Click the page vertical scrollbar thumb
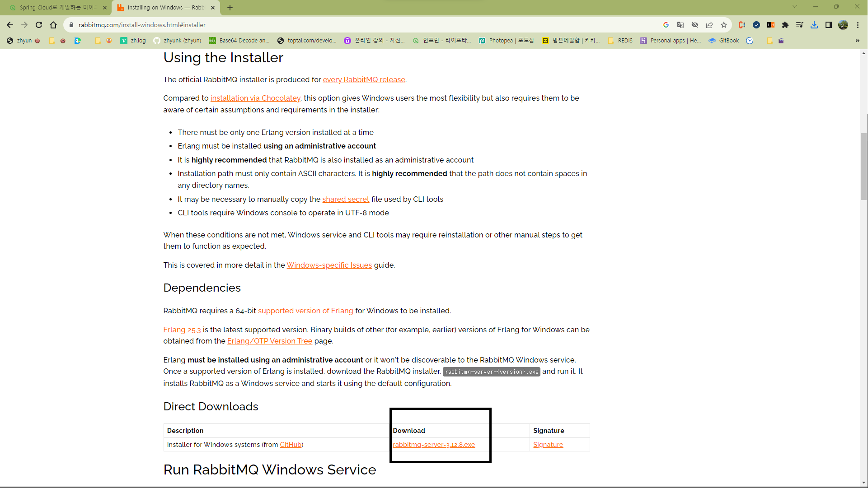Screen dimensions: 868x488 [x=863, y=166]
